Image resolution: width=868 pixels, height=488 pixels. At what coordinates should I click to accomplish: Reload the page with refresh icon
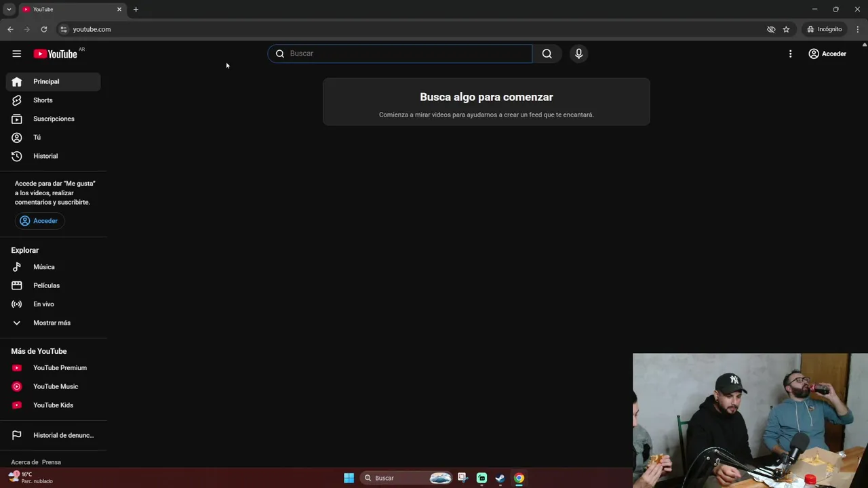tap(44, 29)
